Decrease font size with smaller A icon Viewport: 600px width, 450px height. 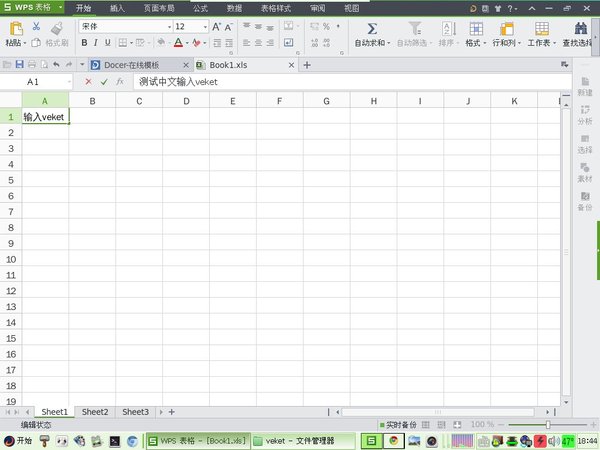pyautogui.click(x=228, y=27)
